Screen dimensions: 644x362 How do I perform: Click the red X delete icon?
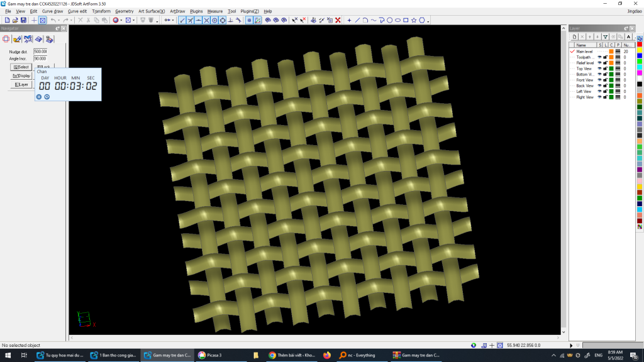pos(338,20)
